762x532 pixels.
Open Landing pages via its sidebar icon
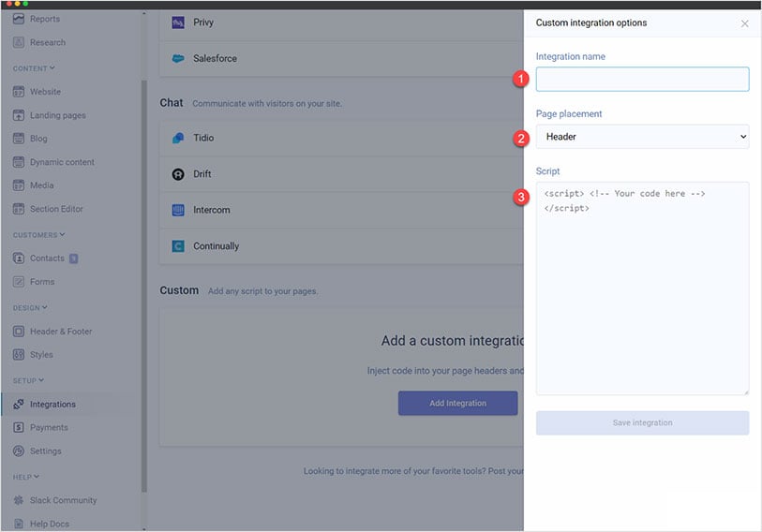19,115
